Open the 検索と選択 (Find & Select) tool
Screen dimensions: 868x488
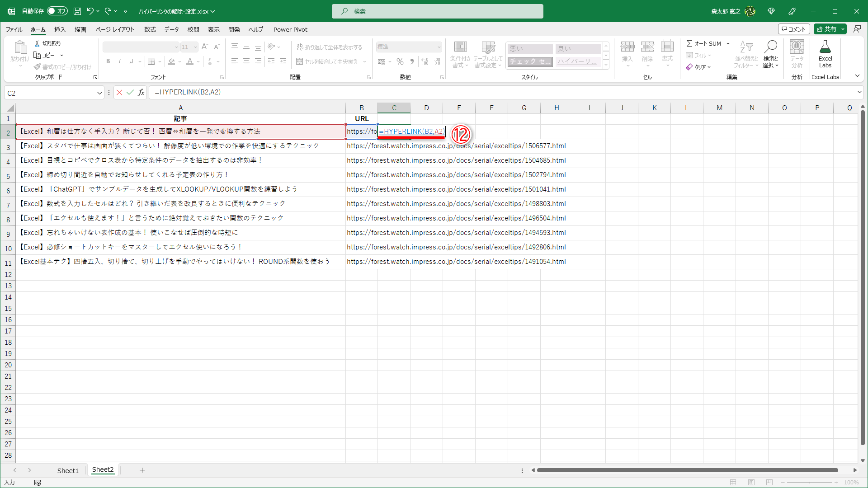click(x=770, y=54)
